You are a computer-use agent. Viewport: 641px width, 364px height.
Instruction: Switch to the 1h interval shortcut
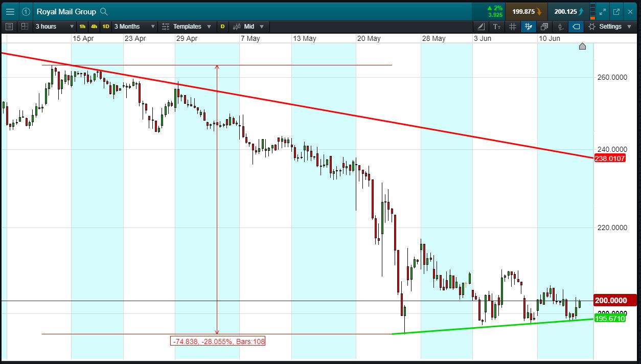tap(82, 27)
